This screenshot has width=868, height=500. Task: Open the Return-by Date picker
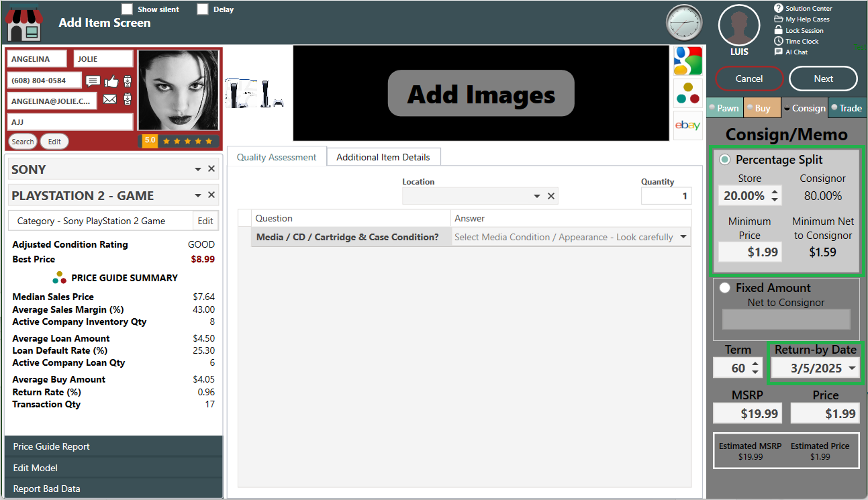coord(853,368)
